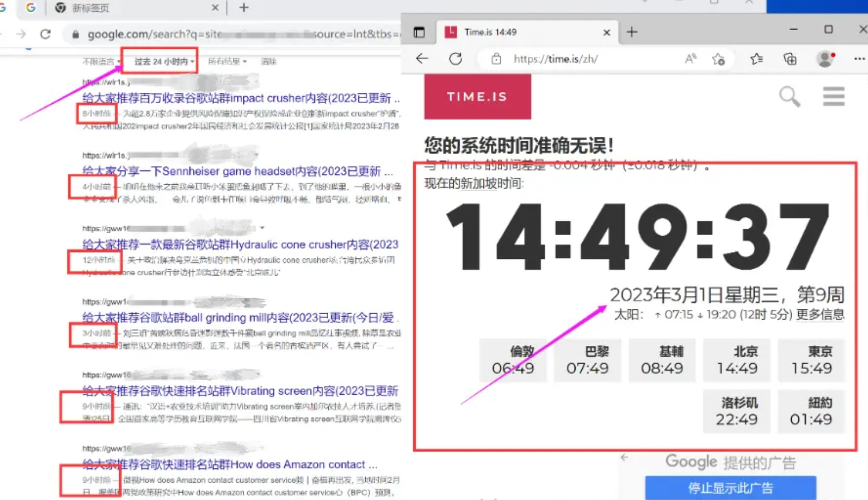View site information lock icon in Edge

tap(496, 59)
